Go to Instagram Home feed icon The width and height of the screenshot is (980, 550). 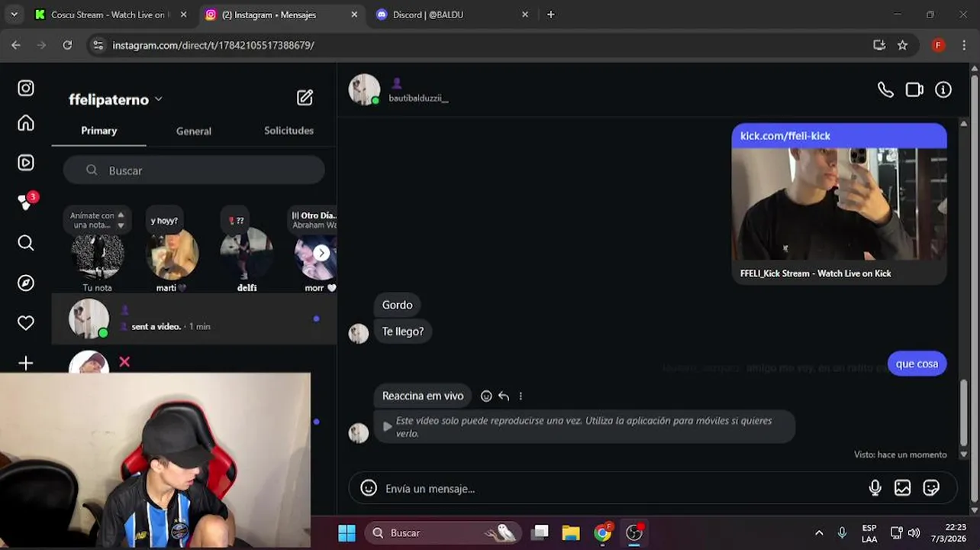[x=26, y=123]
